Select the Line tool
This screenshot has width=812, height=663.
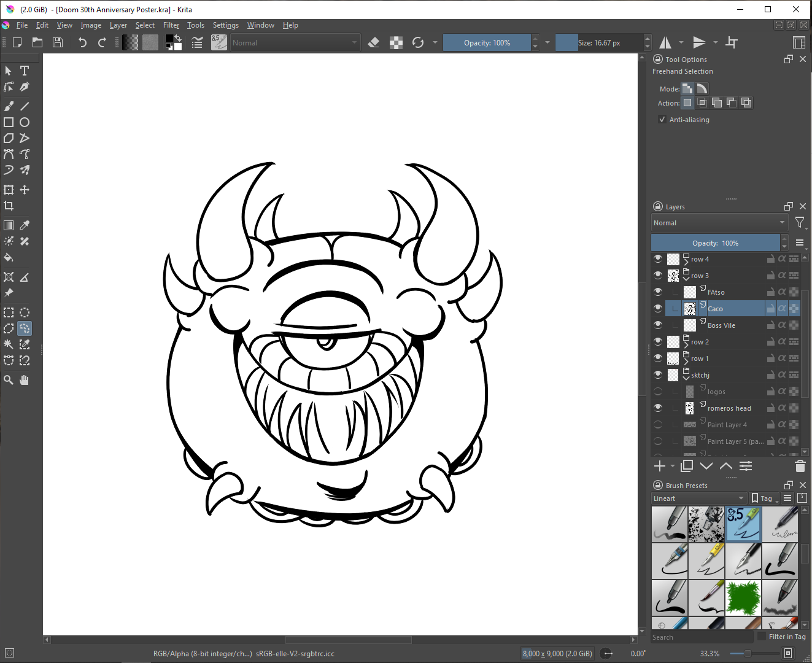pyautogui.click(x=25, y=106)
